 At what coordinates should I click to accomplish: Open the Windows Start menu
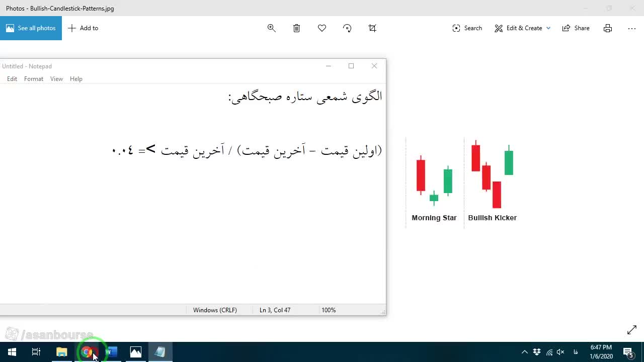click(x=12, y=352)
